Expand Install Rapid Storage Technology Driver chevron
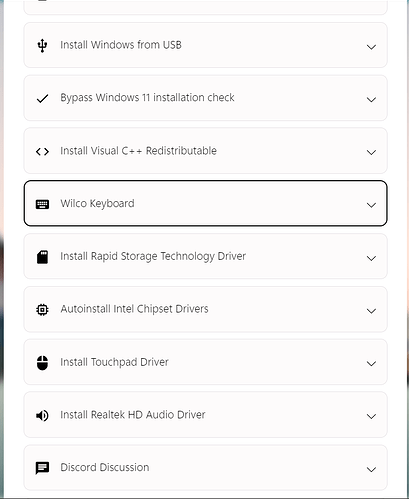The height and width of the screenshot is (499, 409). pos(371,258)
